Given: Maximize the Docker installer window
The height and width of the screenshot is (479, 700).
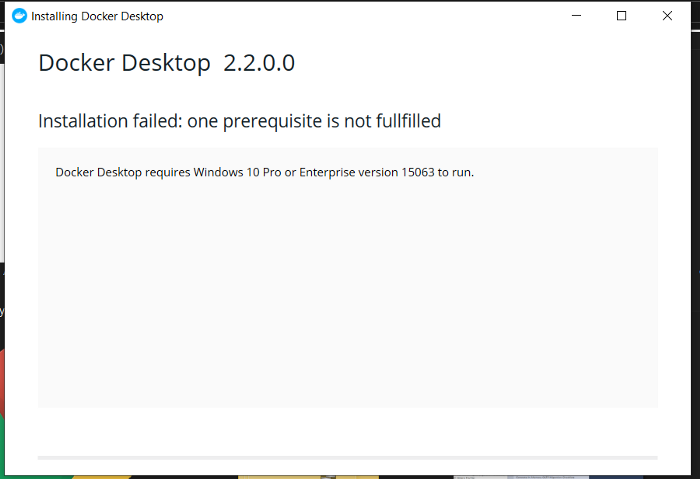Looking at the screenshot, I should pyautogui.click(x=621, y=16).
